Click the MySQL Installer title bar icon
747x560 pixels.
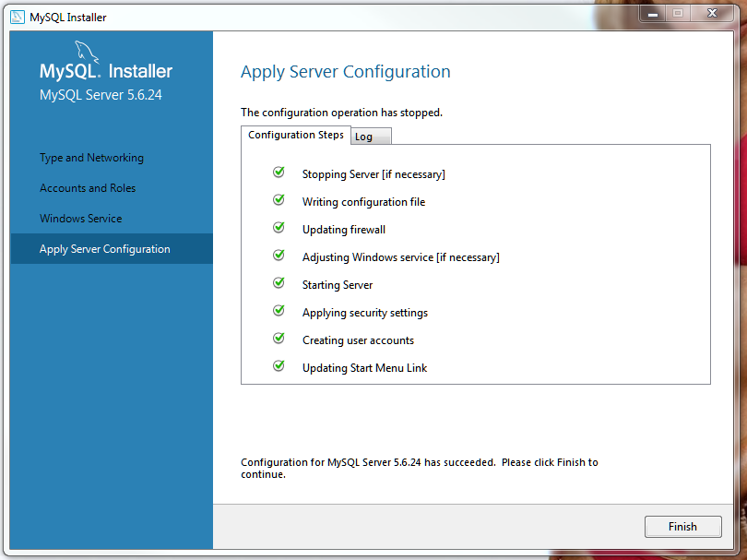17,17
